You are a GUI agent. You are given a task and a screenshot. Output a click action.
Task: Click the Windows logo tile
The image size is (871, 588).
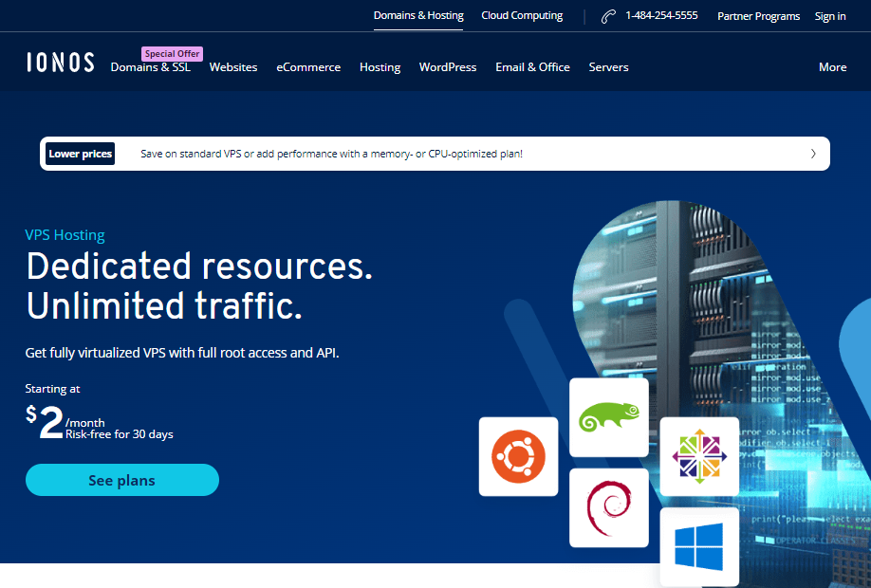point(699,546)
